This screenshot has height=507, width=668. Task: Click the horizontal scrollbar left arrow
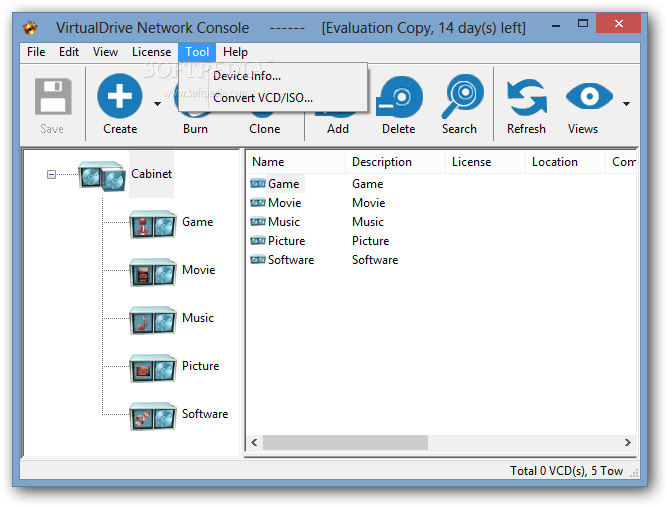[x=254, y=443]
